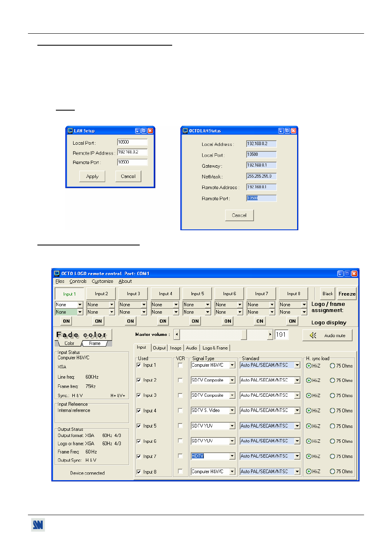
Task: Click the NetMask field in LAN Status
Action: click(261, 176)
